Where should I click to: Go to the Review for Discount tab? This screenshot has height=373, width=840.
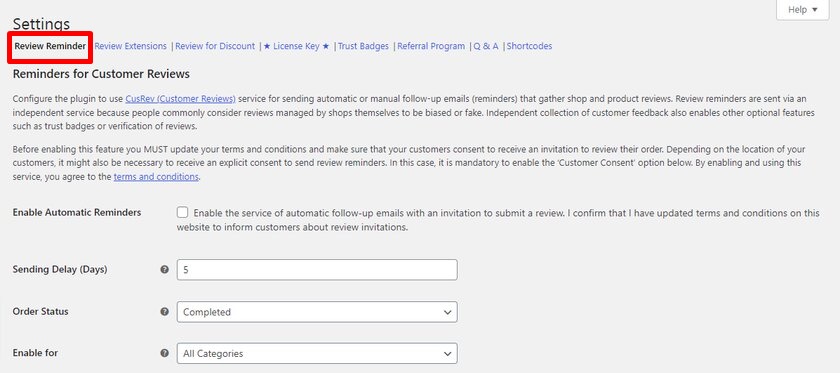(x=215, y=46)
